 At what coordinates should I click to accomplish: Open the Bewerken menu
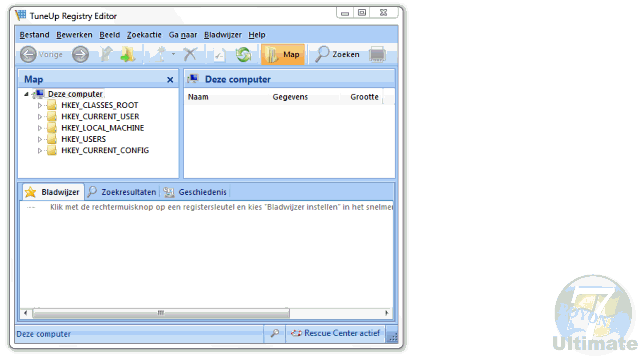(74, 35)
